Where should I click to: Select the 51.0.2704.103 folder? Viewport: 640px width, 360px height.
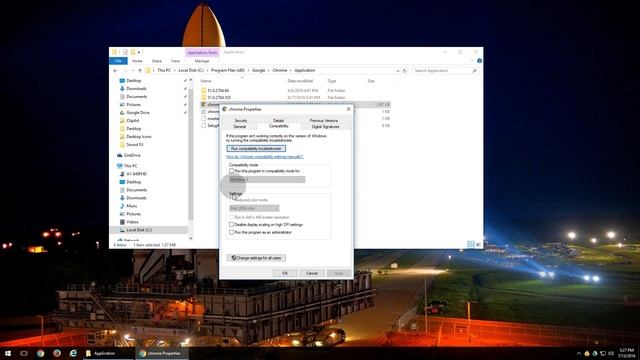pos(219,98)
